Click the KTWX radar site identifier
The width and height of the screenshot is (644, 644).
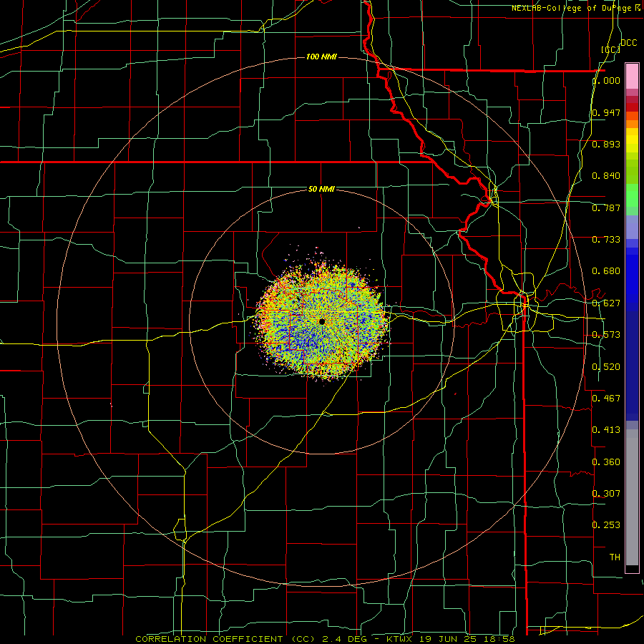tap(399, 639)
